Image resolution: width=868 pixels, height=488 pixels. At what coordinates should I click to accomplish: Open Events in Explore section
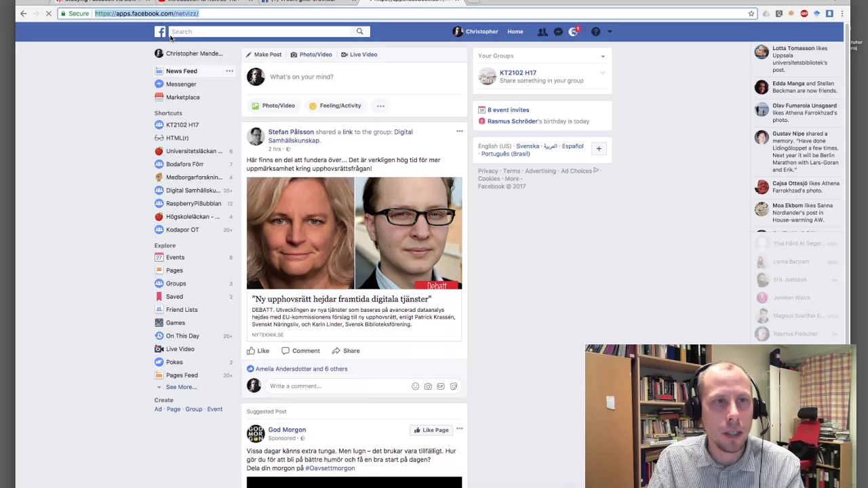(x=175, y=258)
